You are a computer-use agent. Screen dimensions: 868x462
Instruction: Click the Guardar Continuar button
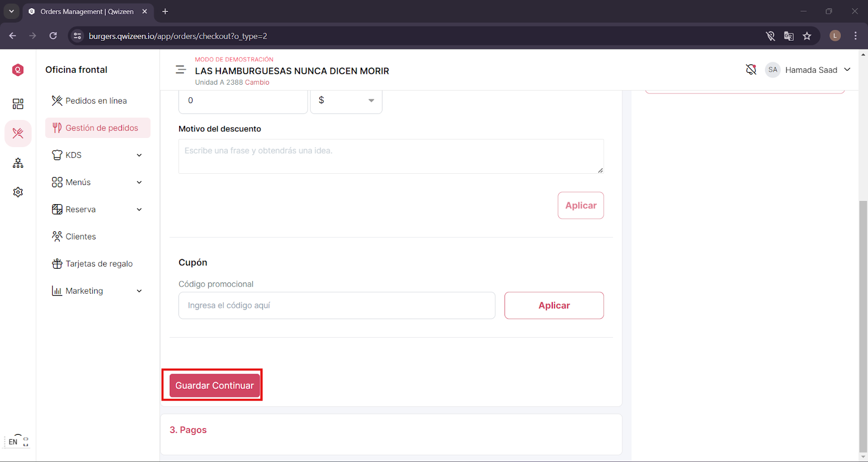point(214,385)
